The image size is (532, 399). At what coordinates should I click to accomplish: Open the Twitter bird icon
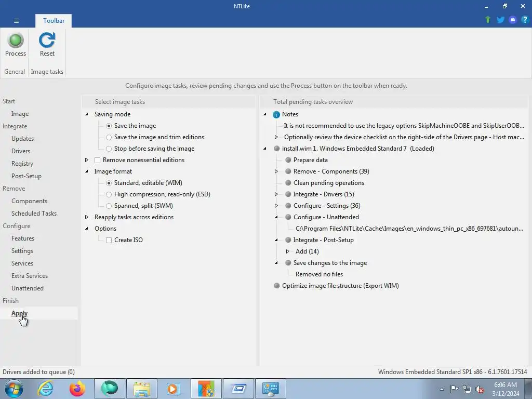pos(500,20)
